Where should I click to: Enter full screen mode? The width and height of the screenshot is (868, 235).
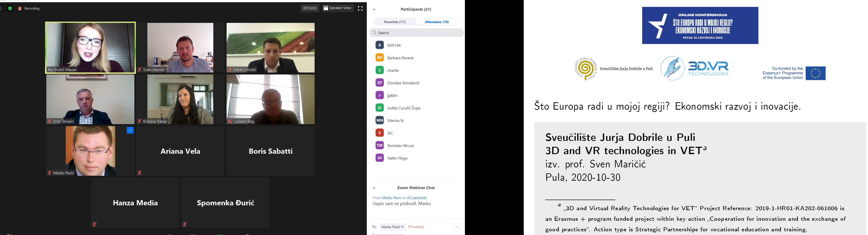360,8
